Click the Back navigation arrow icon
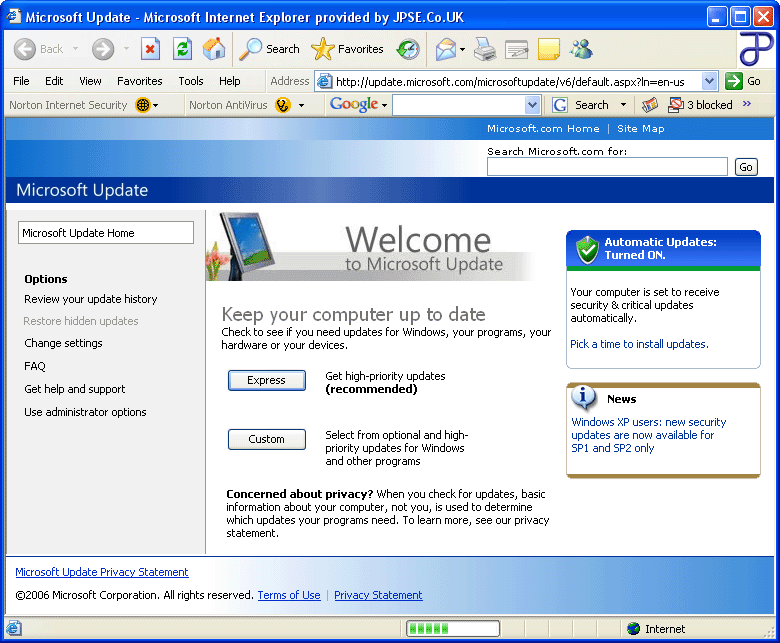Image resolution: width=780 pixels, height=643 pixels. (24, 49)
